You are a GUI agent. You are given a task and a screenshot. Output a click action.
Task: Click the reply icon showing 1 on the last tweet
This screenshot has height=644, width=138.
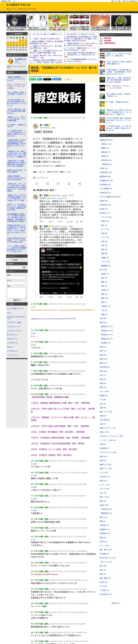41,297
